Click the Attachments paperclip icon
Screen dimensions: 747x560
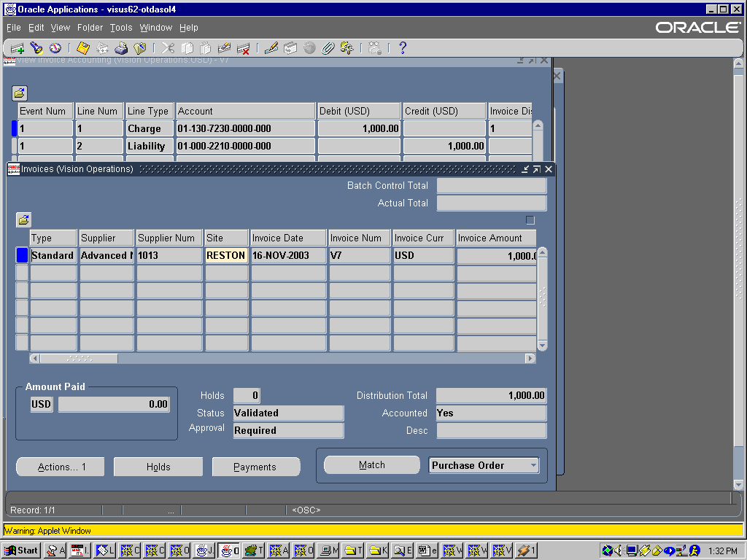[328, 48]
